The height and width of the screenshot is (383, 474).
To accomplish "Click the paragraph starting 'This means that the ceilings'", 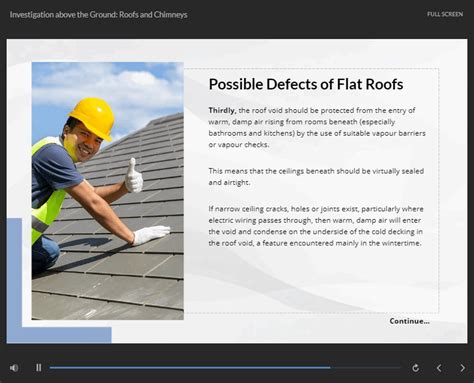I will [316, 177].
